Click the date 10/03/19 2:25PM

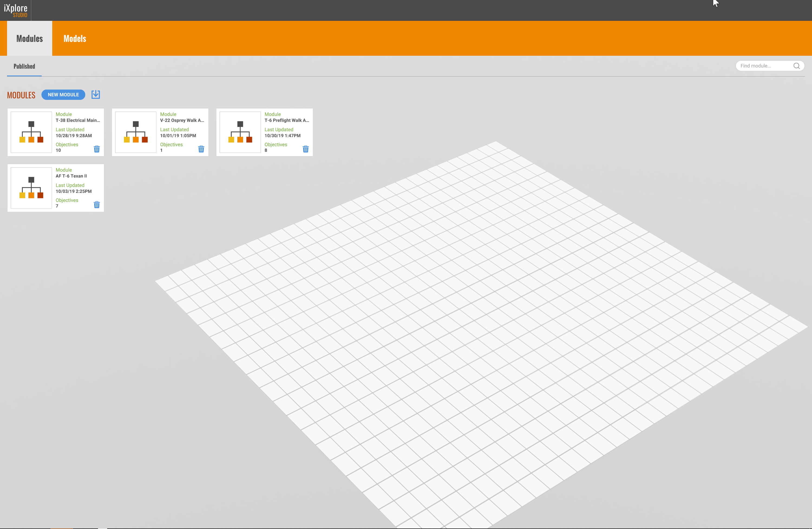[74, 191]
